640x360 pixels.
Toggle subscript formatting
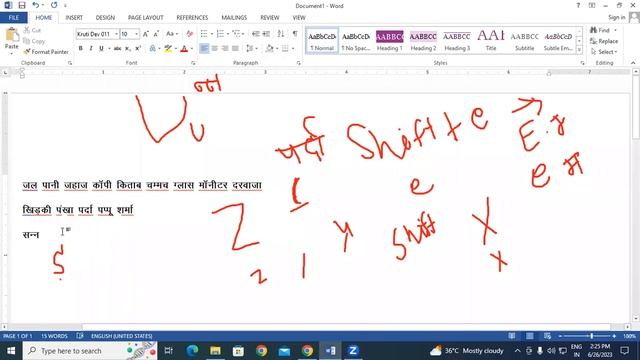click(128, 49)
